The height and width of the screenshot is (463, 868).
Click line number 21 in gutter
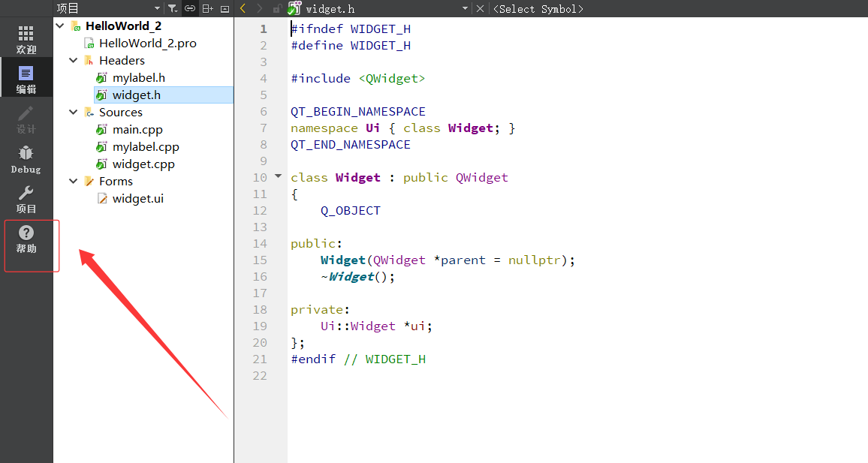coord(261,359)
